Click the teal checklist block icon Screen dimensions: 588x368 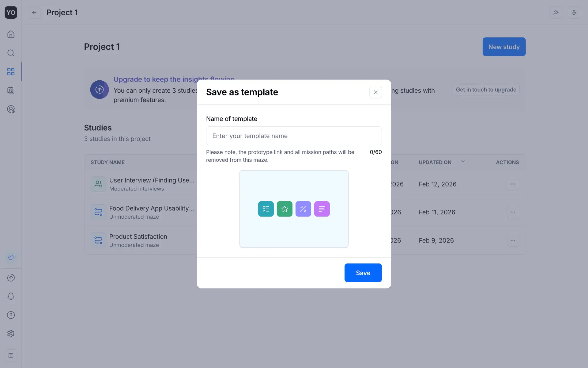click(266, 209)
